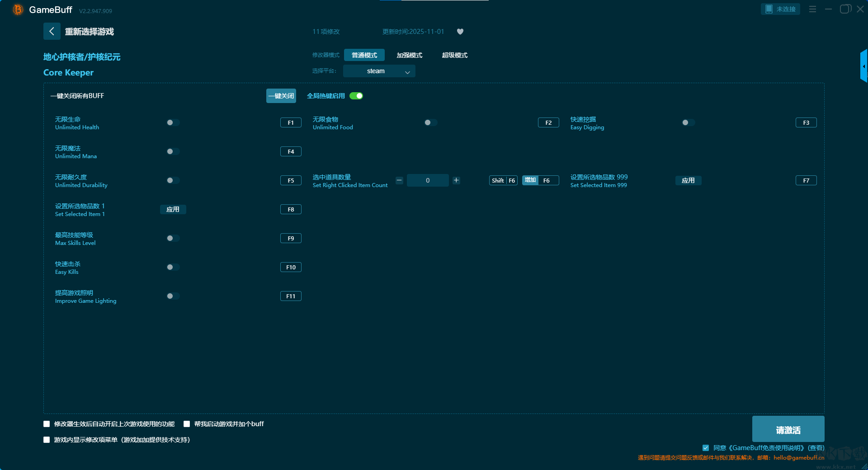Image resolution: width=868 pixels, height=470 pixels.
Task: Click the F7 hotkey box
Action: pos(806,180)
